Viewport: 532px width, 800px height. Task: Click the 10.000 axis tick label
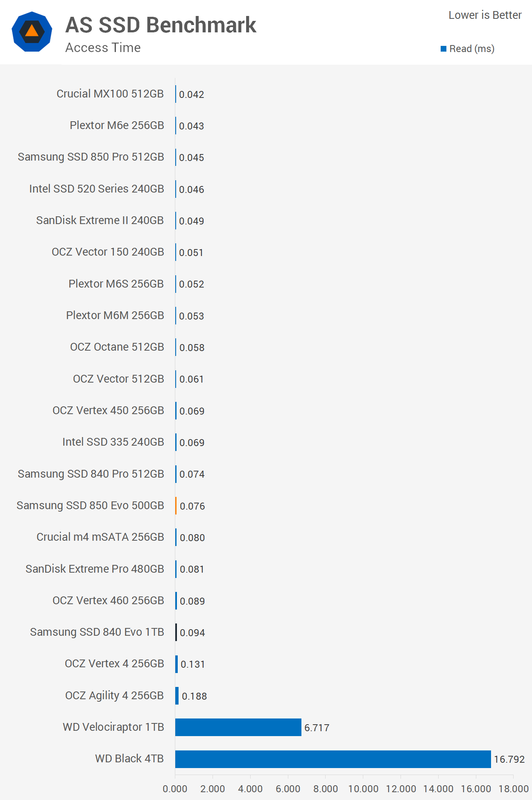pos(363,789)
